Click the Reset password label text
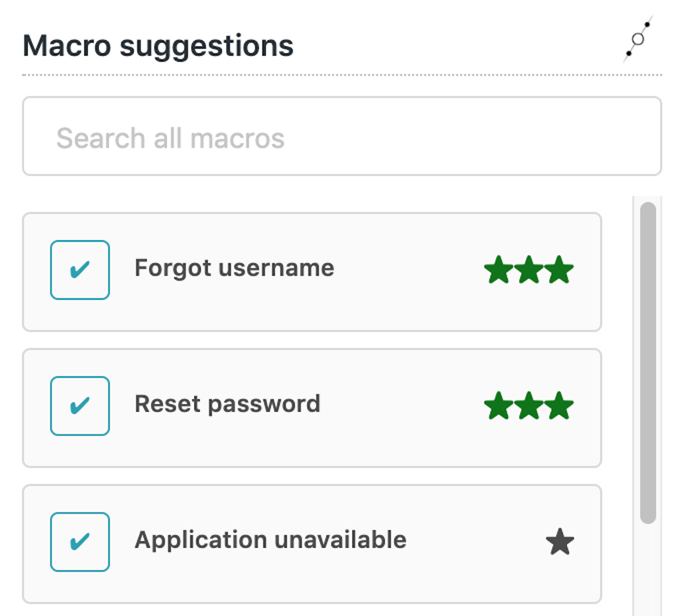The height and width of the screenshot is (616, 686). (228, 404)
